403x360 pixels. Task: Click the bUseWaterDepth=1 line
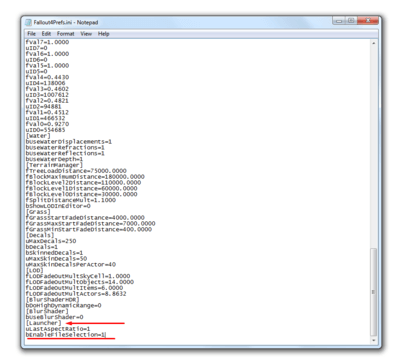point(54,159)
